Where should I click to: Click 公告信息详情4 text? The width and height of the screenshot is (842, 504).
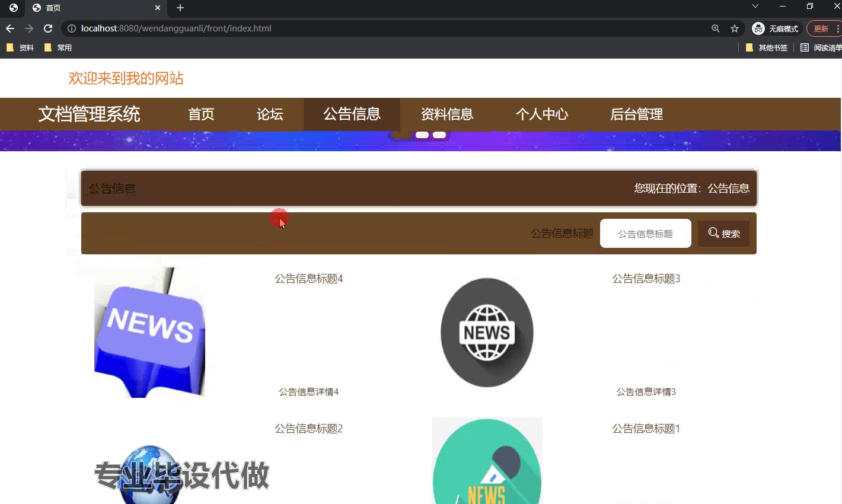pyautogui.click(x=309, y=392)
